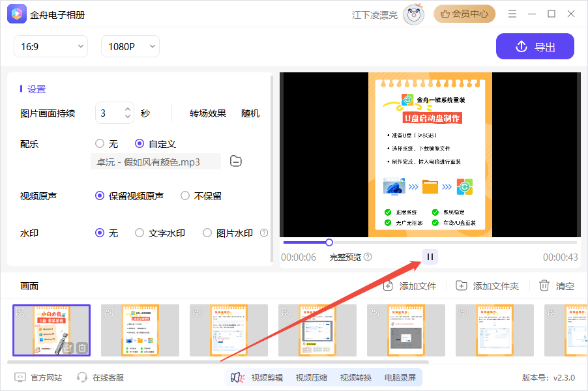588x391 pixels.
Task: Click the watermark help question icon
Action: 264,233
